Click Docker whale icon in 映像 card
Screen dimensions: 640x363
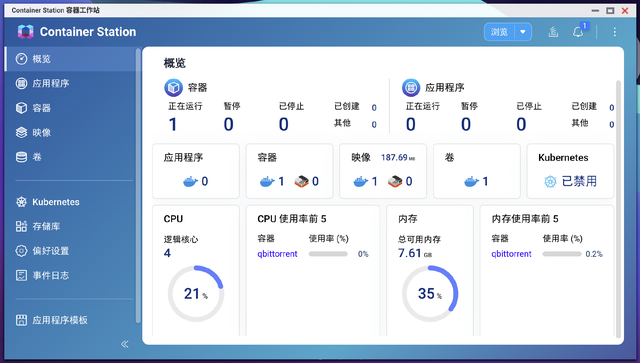[x=360, y=181]
